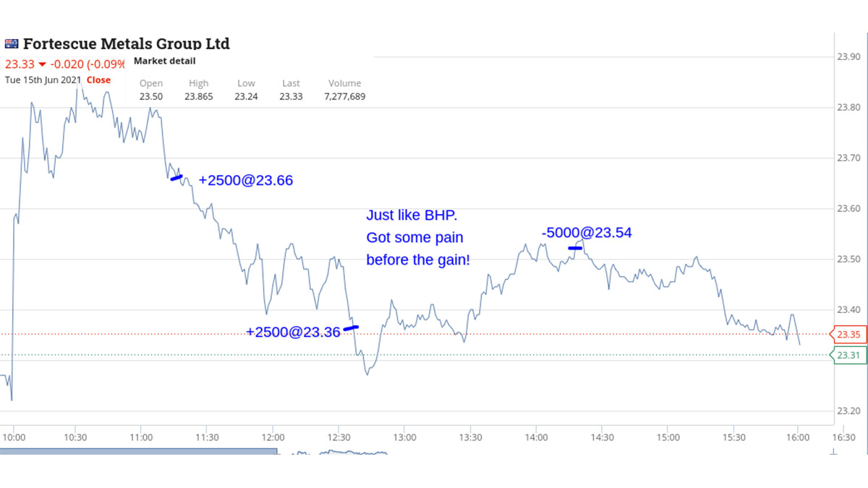
Task: Click the 14:00 time axis label
Action: [x=536, y=437]
